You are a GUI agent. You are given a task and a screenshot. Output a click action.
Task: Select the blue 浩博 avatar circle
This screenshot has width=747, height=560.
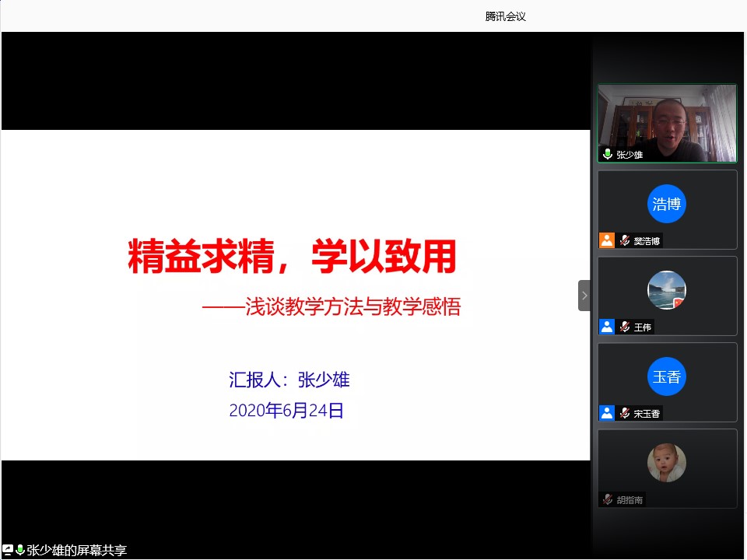tap(667, 205)
